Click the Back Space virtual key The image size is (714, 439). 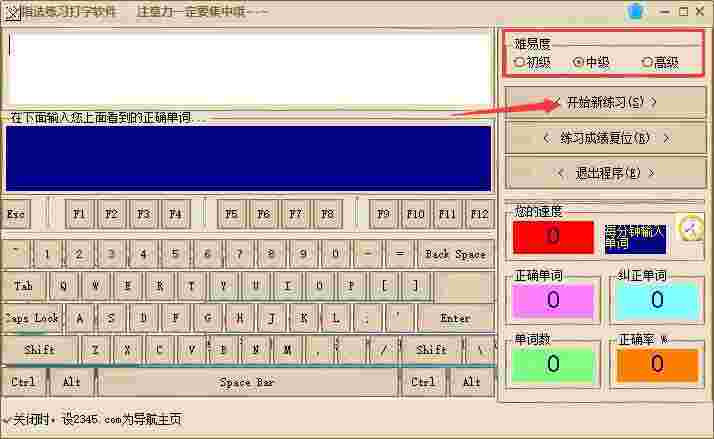click(x=455, y=254)
